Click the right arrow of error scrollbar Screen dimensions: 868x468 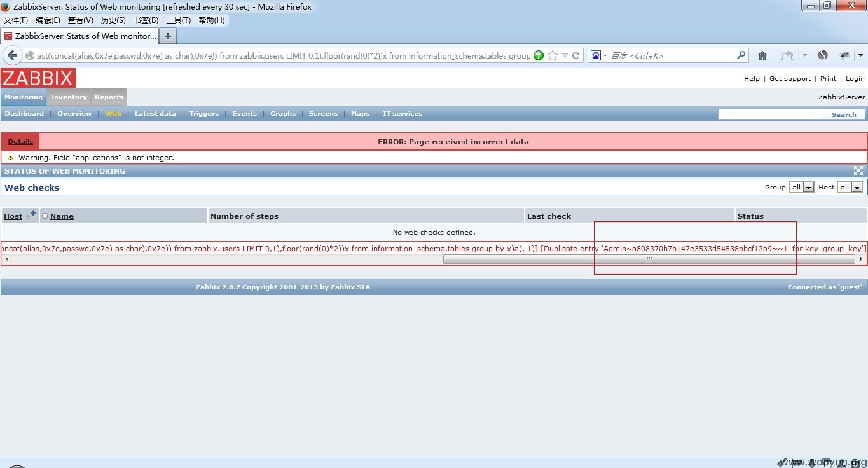coord(861,259)
